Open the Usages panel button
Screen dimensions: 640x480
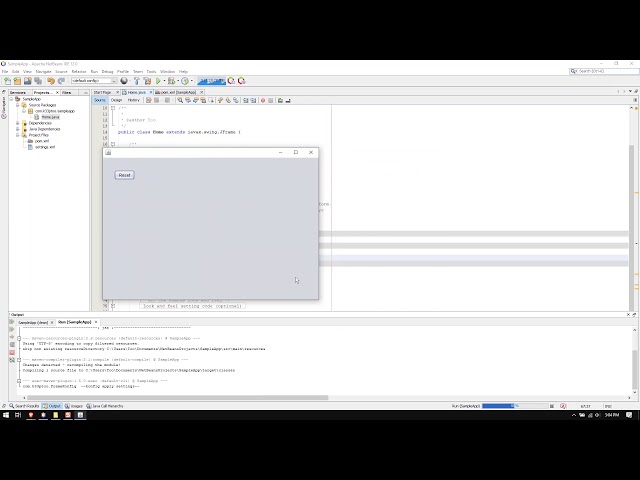point(74,406)
